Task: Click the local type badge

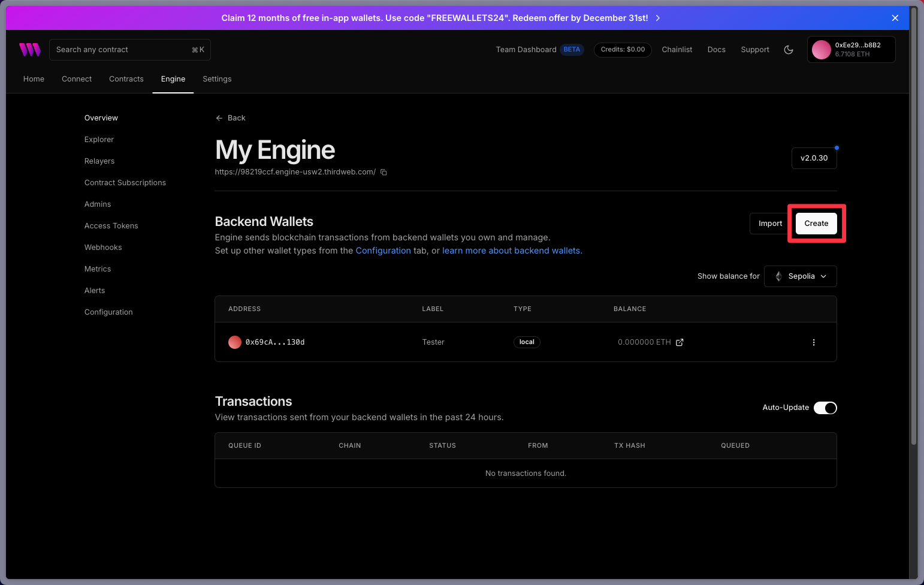Action: (x=527, y=342)
